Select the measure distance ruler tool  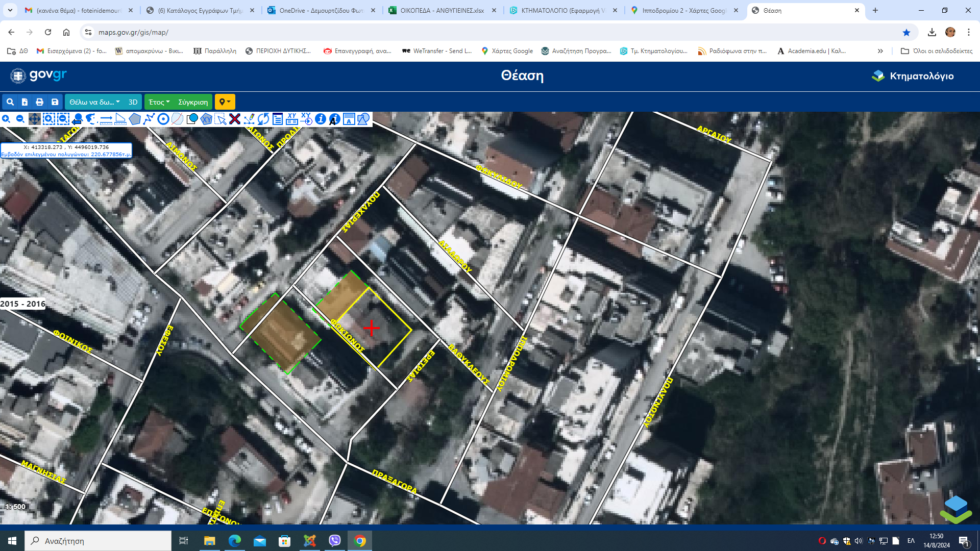coord(106,119)
